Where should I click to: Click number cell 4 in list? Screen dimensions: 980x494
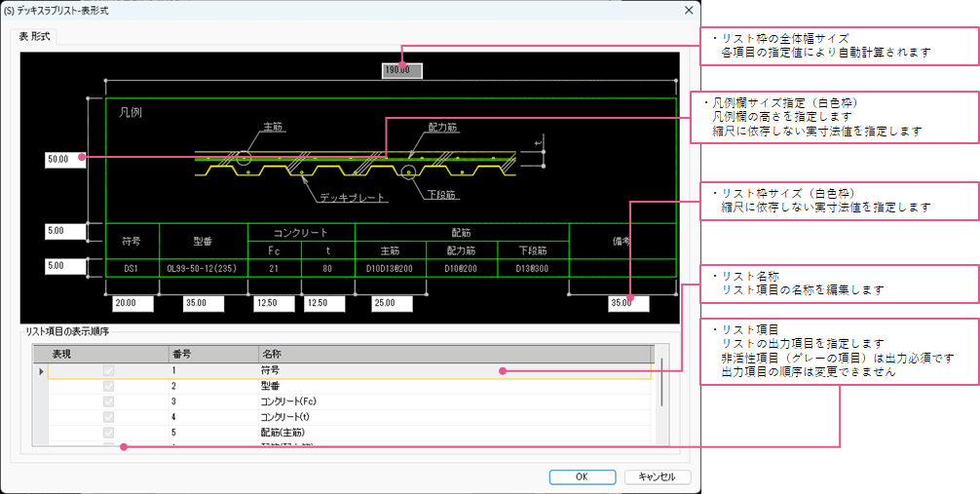click(213, 417)
